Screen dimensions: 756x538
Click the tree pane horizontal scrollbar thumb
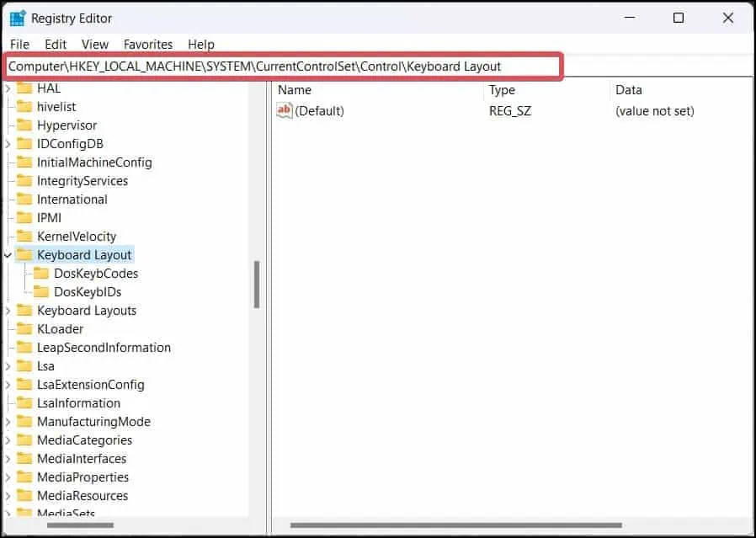point(80,525)
